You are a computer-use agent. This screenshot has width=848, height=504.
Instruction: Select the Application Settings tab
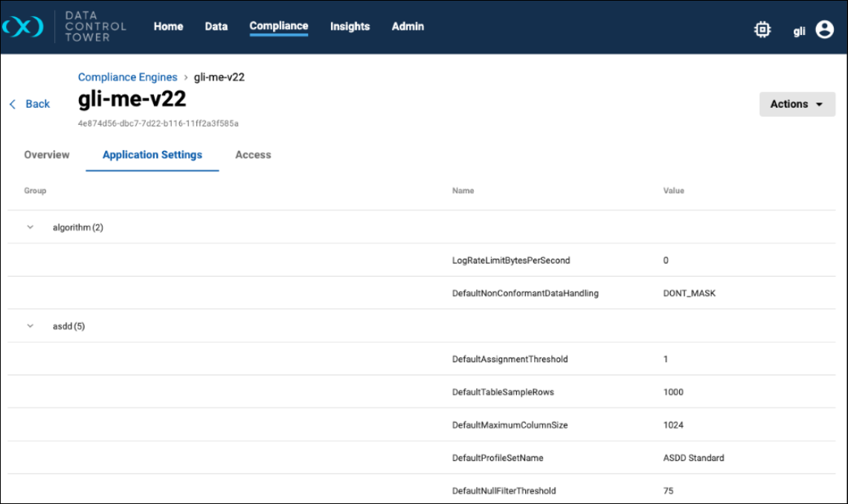152,155
